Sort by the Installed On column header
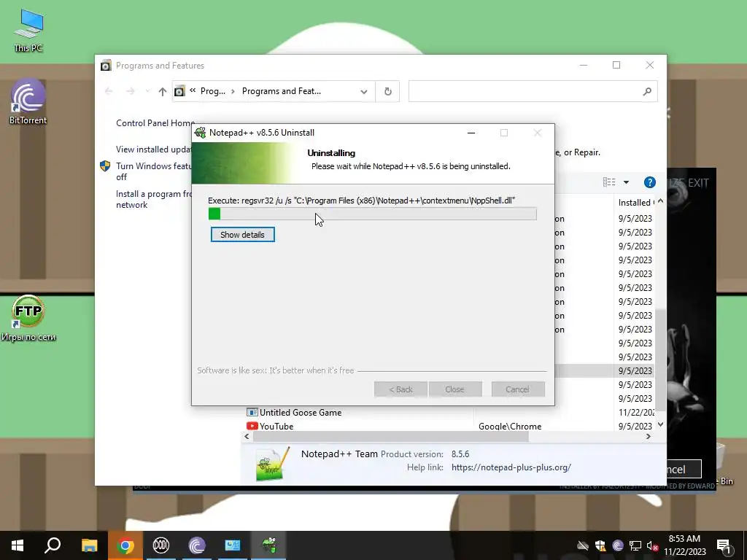Image resolution: width=747 pixels, height=560 pixels. point(636,203)
